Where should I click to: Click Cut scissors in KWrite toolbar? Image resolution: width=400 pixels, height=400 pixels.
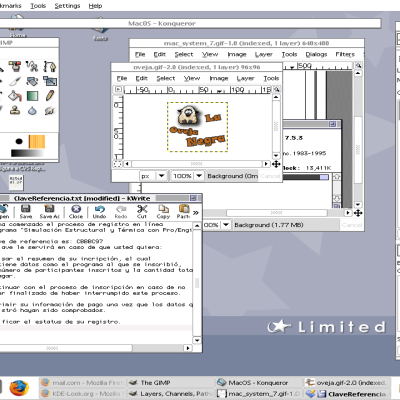pyautogui.click(x=142, y=212)
